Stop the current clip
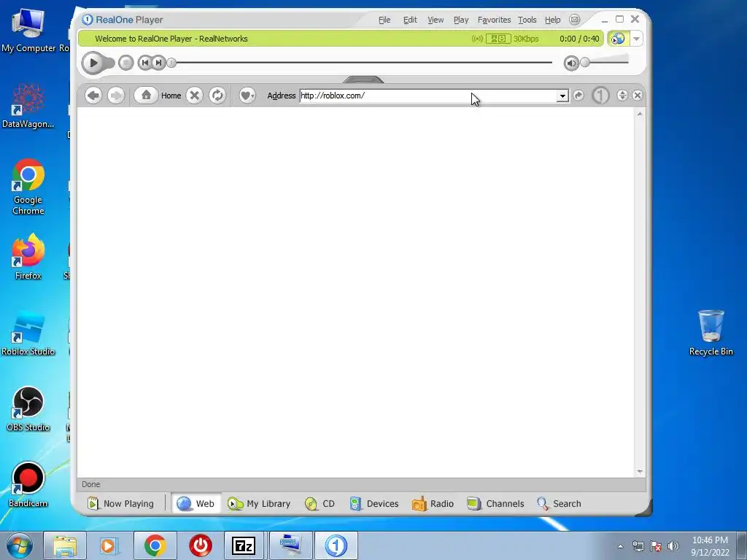This screenshot has width=747, height=560. pos(125,63)
